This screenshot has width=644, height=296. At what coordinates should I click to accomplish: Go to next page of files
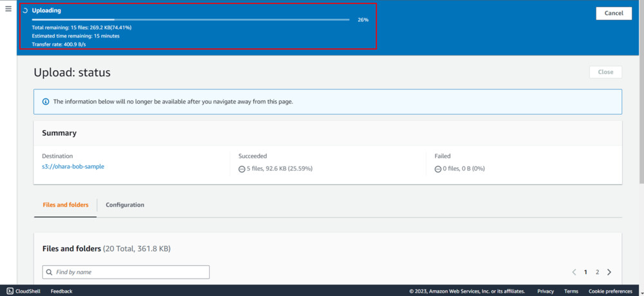[x=609, y=272]
